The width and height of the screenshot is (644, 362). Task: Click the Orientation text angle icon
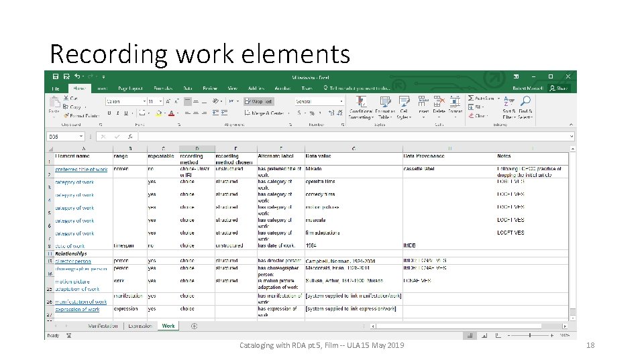[215, 101]
